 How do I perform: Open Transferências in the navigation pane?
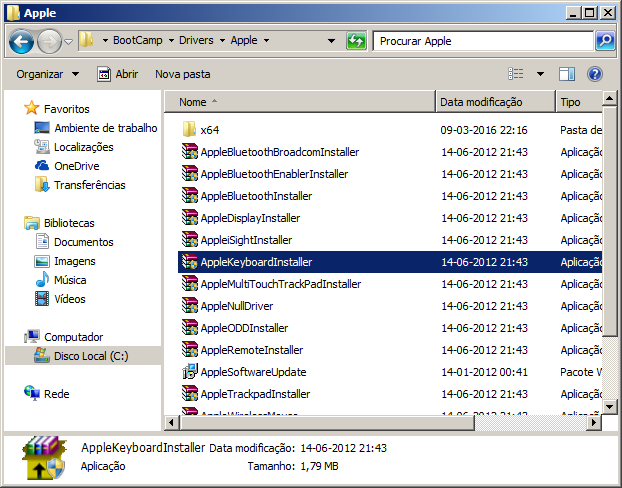(80, 185)
